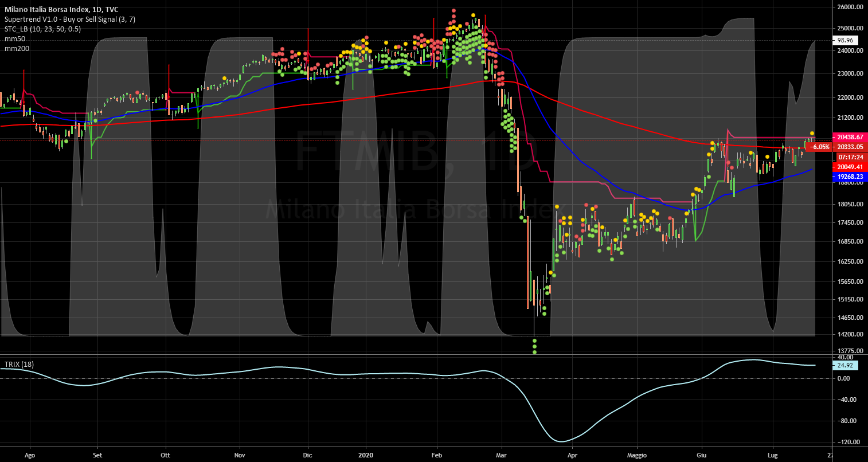Select the TRIX (18) indicator label
Image resolution: width=868 pixels, height=462 pixels.
point(19,364)
